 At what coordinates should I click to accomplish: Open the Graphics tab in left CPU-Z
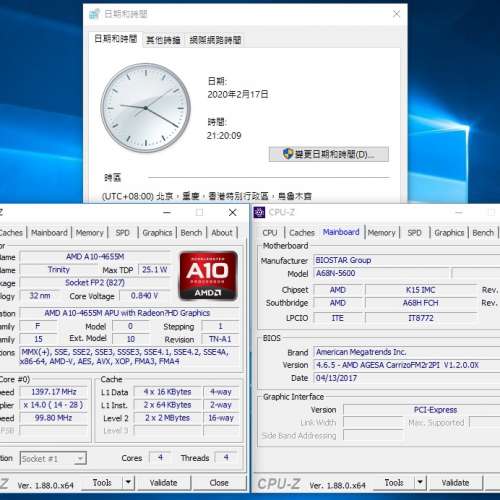pyautogui.click(x=157, y=233)
